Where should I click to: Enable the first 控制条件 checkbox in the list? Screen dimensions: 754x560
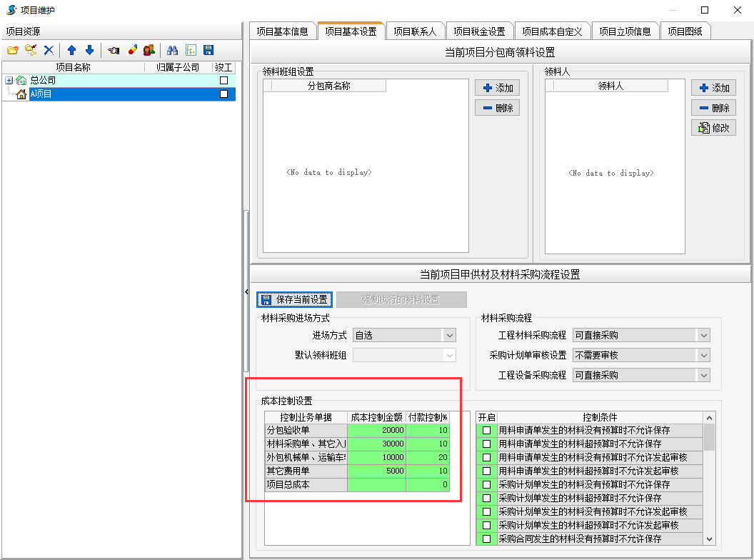click(486, 430)
